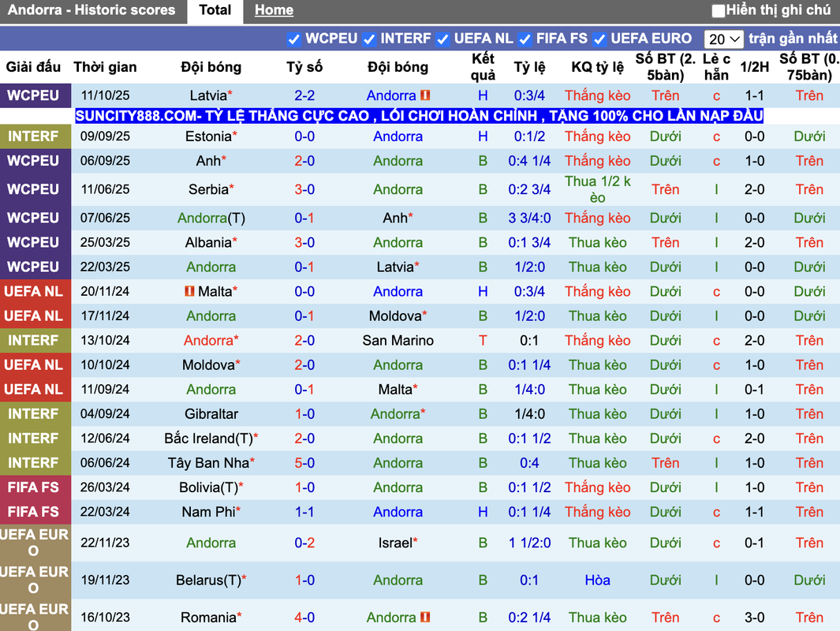Click the T result in San Marino row
This screenshot has height=631, width=840.
483,341
